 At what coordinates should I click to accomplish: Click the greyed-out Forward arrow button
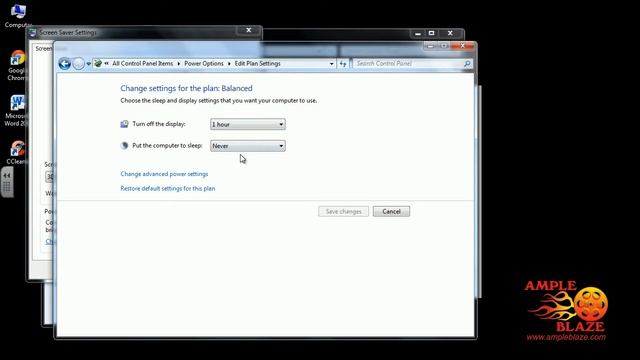tap(78, 64)
